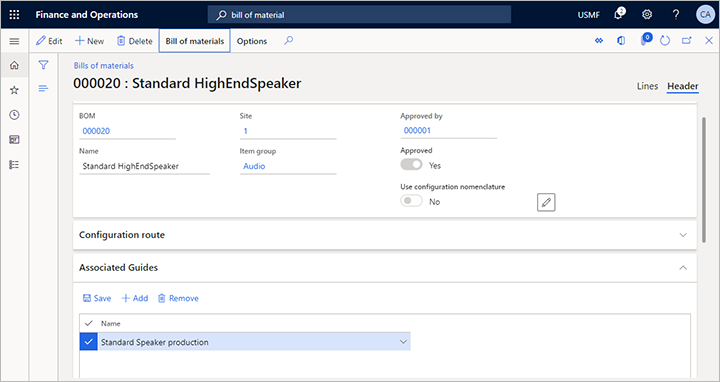Go to Home in the sidebar
720x382 pixels.
pos(14,65)
